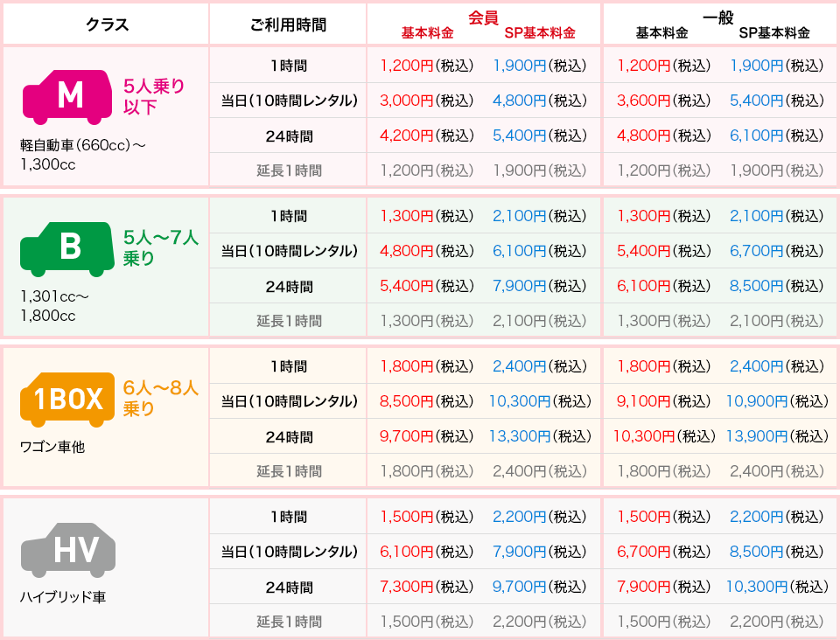Image resolution: width=840 pixels, height=640 pixels.
Task: Click M class 当日(10時間レンタル) row label
Action: point(290,101)
